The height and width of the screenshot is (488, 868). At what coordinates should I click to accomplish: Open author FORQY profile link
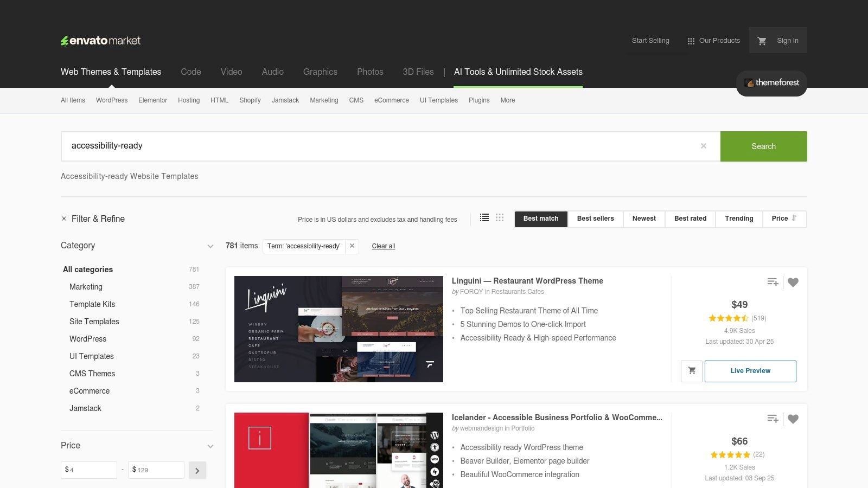coord(471,292)
